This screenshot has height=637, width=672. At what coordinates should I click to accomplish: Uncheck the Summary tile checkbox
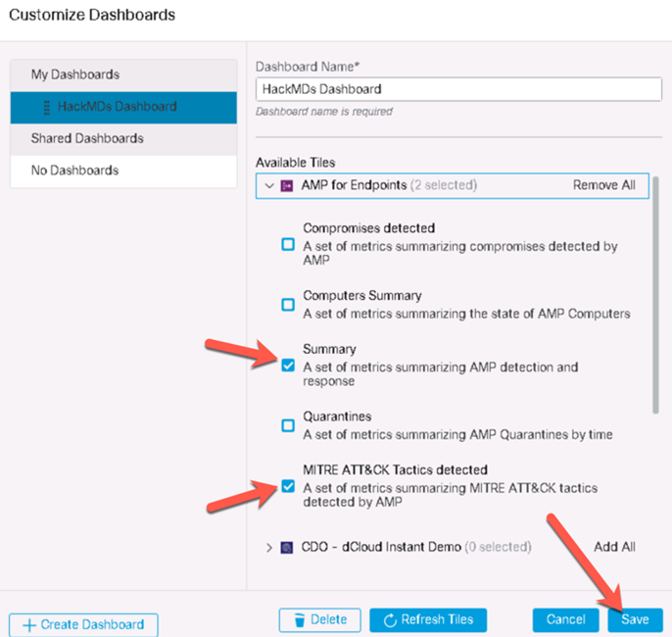[x=288, y=366]
